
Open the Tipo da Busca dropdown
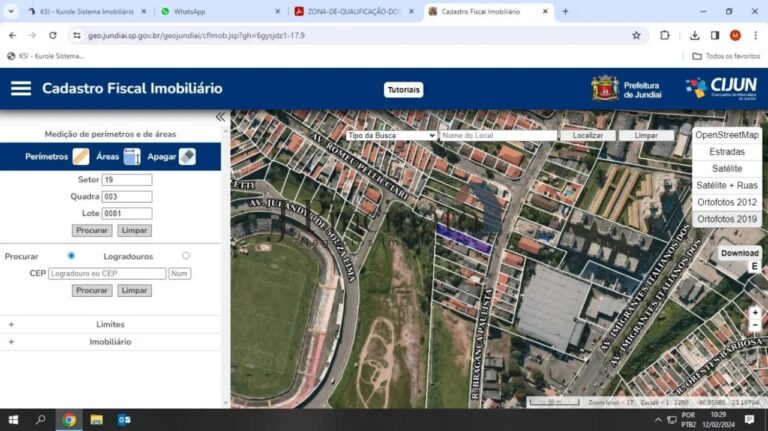pyautogui.click(x=391, y=135)
